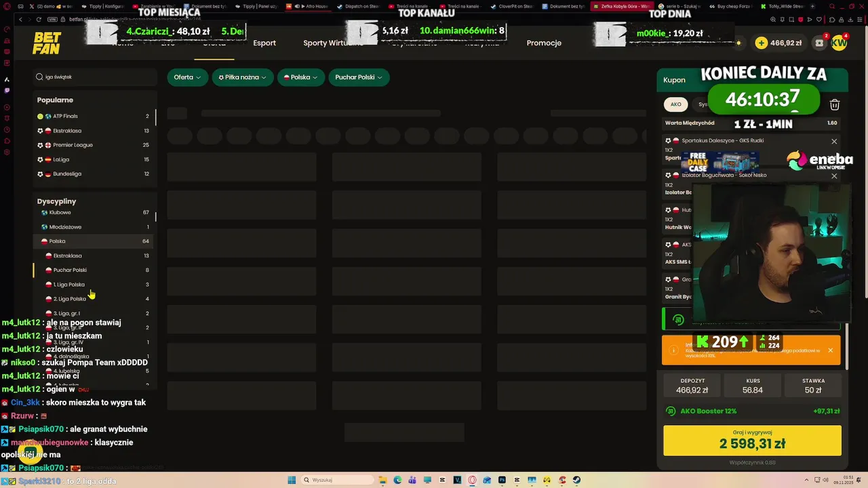
Task: Dismiss the orange info banner
Action: pyautogui.click(x=830, y=350)
